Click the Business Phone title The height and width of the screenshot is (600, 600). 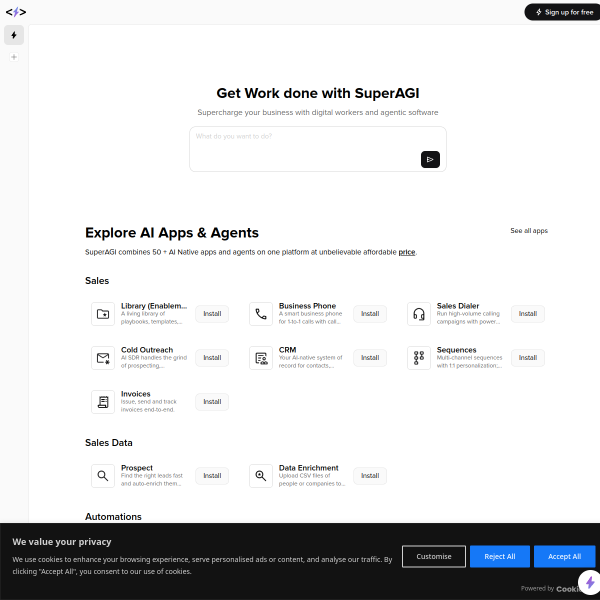click(307, 306)
